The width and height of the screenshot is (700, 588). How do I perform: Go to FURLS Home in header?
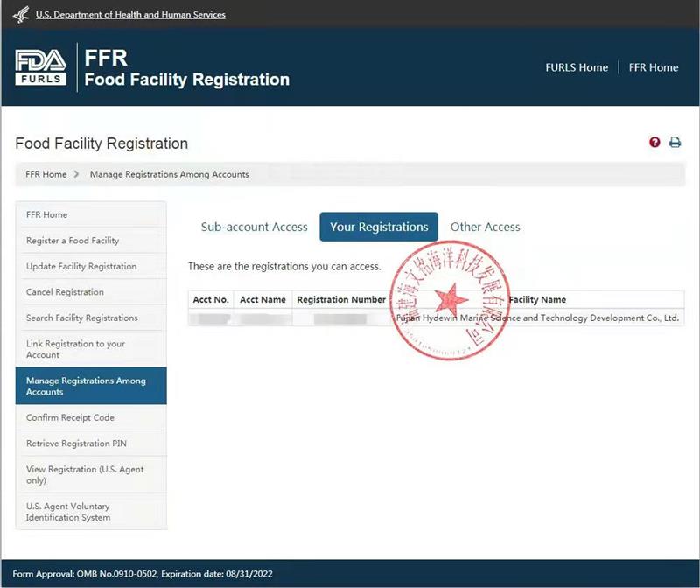[577, 67]
